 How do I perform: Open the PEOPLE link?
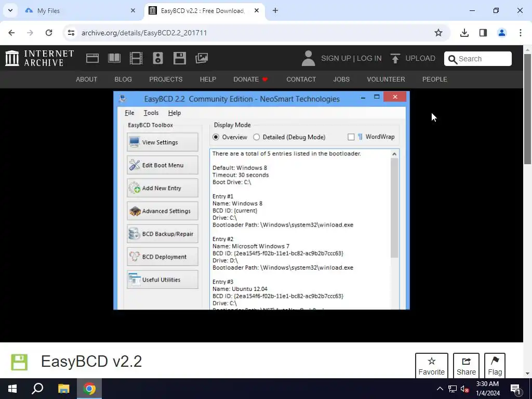click(435, 79)
